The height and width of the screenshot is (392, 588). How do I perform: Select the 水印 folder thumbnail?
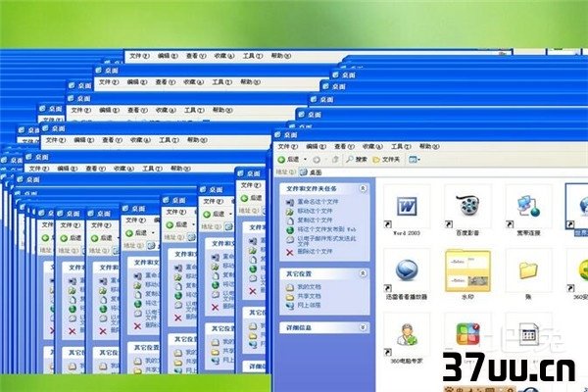[467, 270]
